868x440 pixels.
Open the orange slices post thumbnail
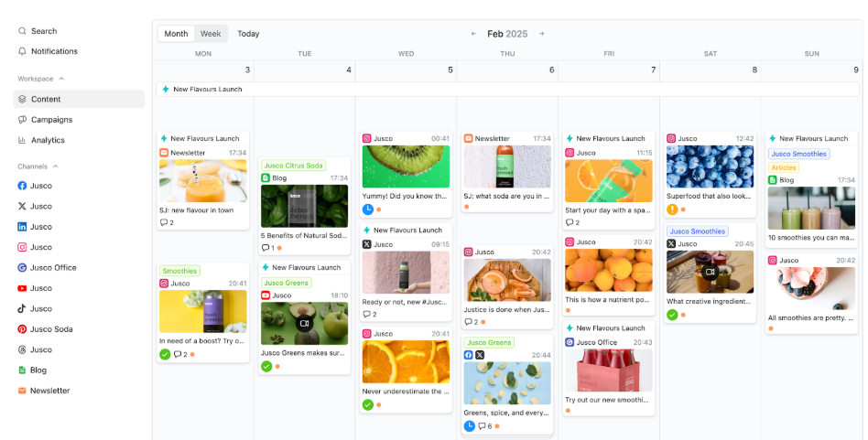point(406,362)
